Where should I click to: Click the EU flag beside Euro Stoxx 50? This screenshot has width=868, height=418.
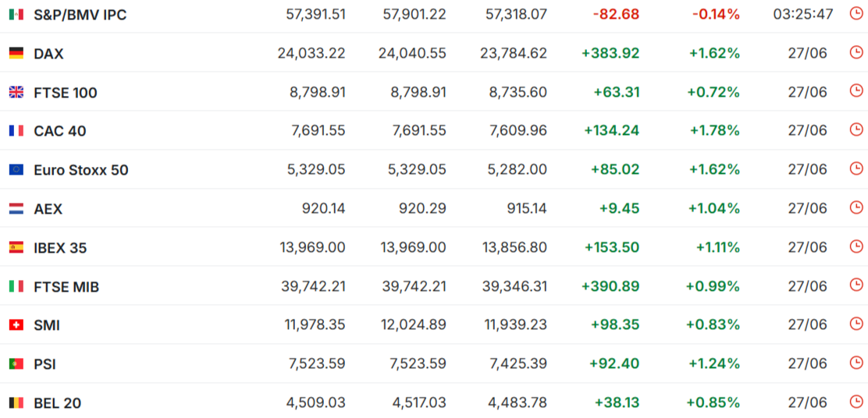pyautogui.click(x=16, y=170)
